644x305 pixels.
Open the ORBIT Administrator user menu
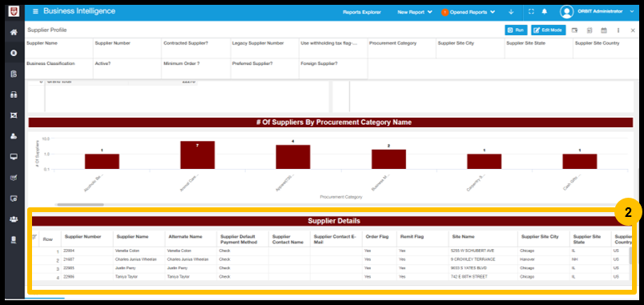tap(597, 11)
